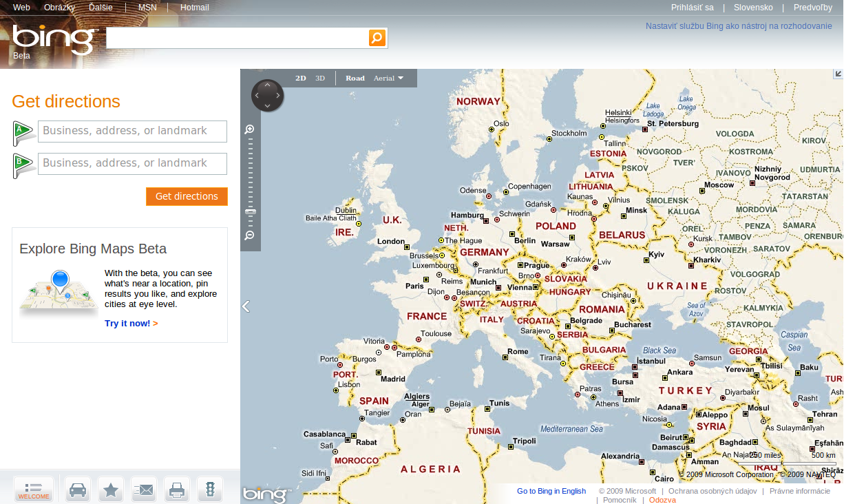Go to Hotmail in the top bar

[195, 8]
